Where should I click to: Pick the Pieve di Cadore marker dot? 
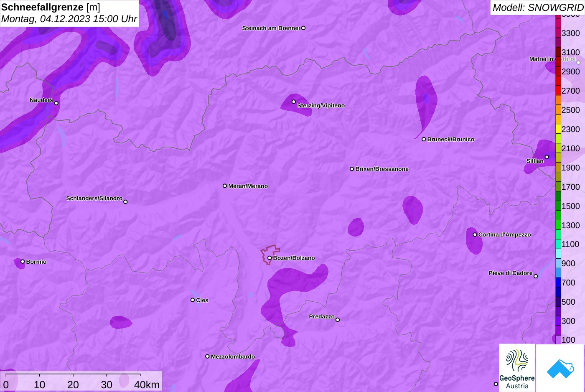tap(536, 276)
